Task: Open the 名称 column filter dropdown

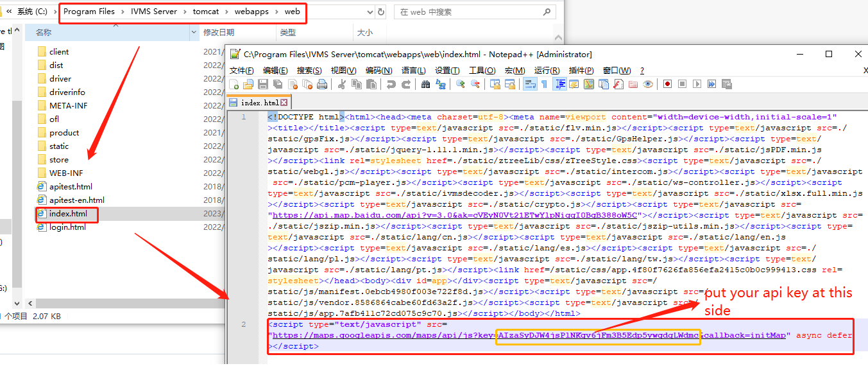Action: 194,33
